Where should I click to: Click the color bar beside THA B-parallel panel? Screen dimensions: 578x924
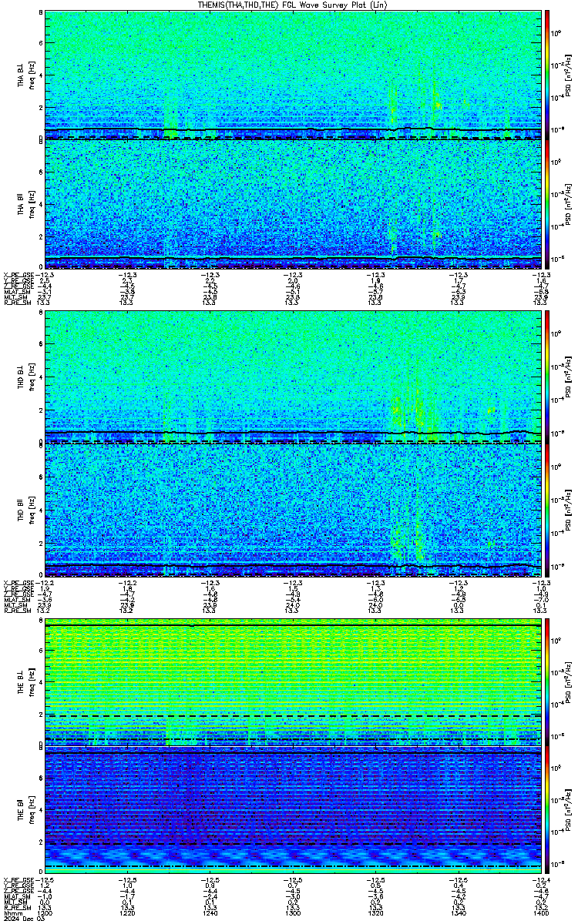[548, 204]
